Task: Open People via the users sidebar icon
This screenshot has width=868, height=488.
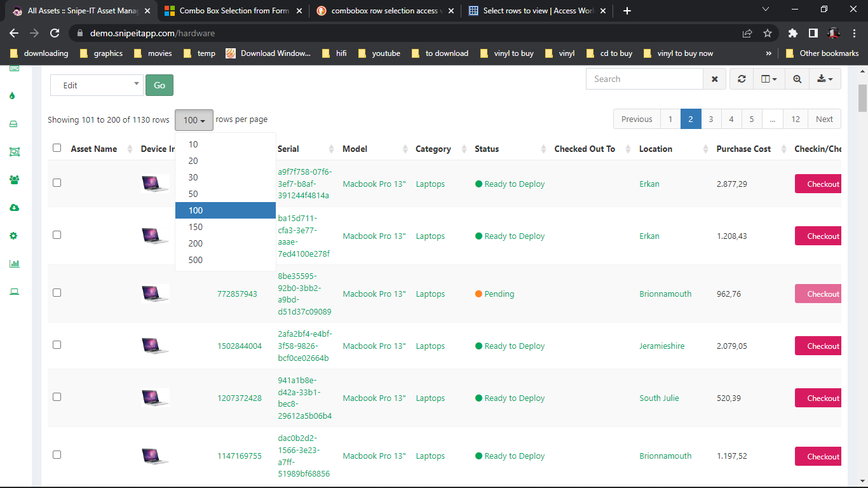Action: [x=14, y=180]
